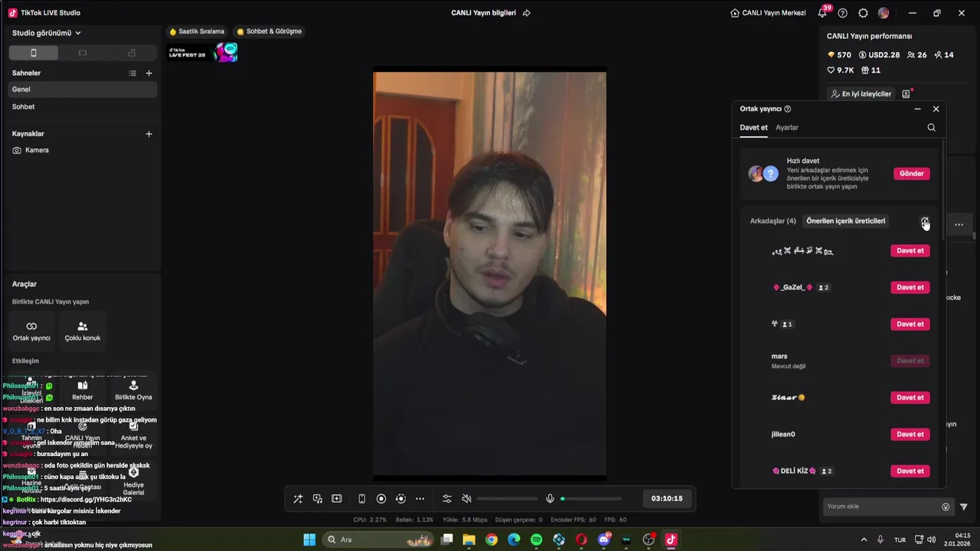Unmute the desktop speaker audio
This screenshot has height=551, width=980.
click(466, 499)
